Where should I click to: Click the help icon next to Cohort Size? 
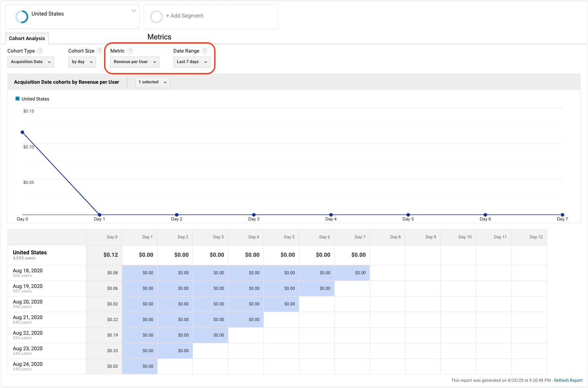(100, 51)
